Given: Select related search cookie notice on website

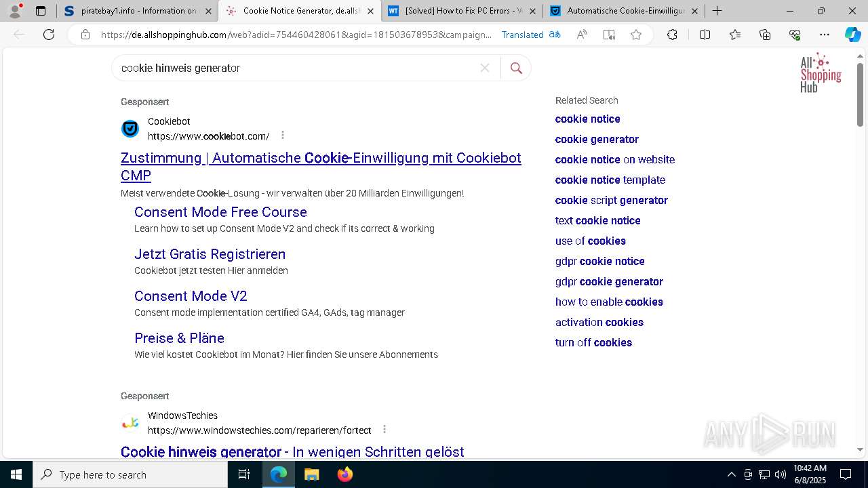Looking at the screenshot, I should point(615,159).
